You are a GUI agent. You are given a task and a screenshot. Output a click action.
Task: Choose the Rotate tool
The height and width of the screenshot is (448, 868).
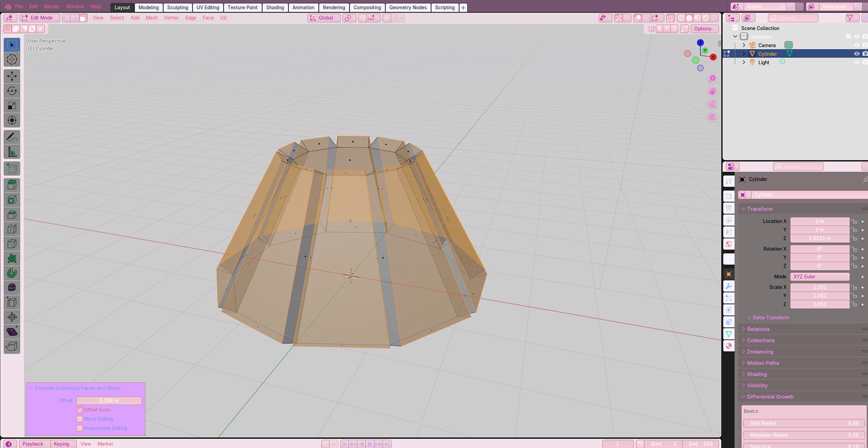(12, 91)
